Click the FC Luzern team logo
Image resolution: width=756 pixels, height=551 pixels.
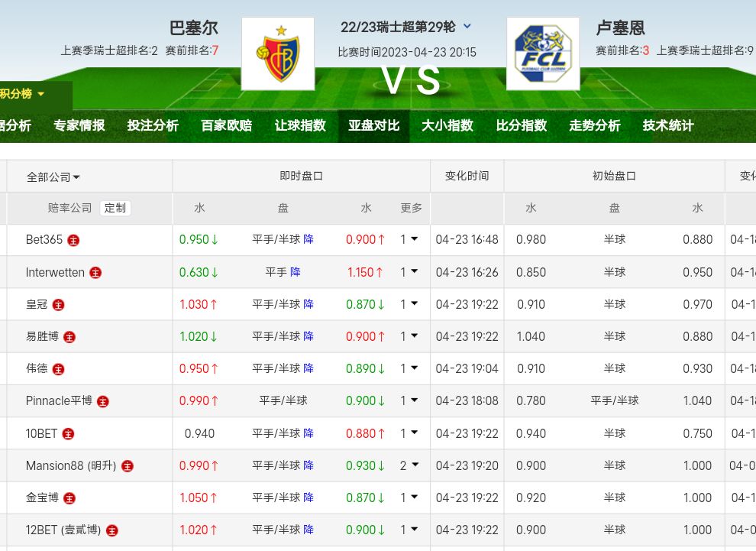pos(542,53)
